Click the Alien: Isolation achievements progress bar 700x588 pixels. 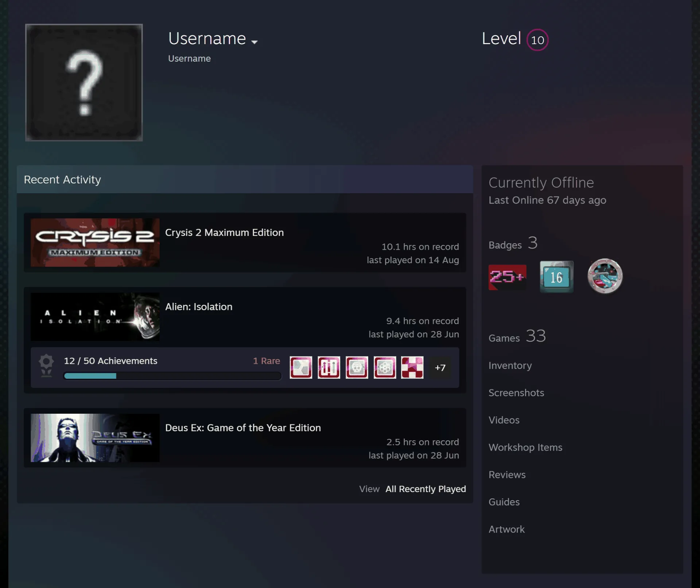click(x=172, y=376)
